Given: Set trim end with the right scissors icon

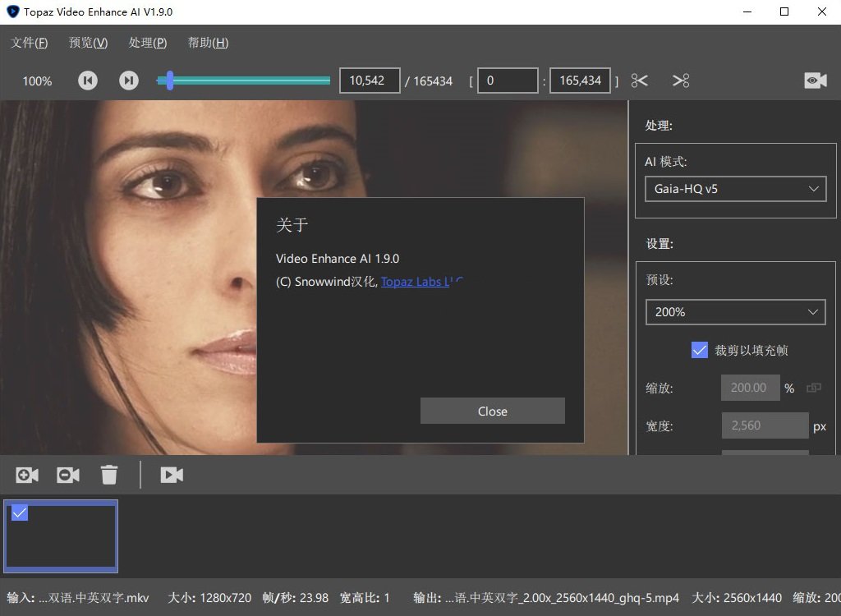Looking at the screenshot, I should (x=679, y=80).
